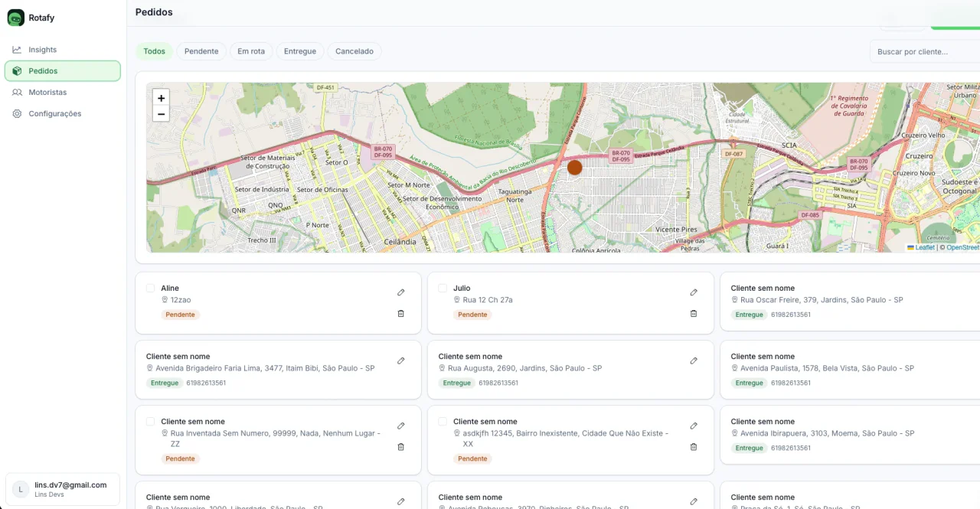Click the Pendente badge on Aline's order
Image resolution: width=980 pixels, height=509 pixels.
click(181, 315)
